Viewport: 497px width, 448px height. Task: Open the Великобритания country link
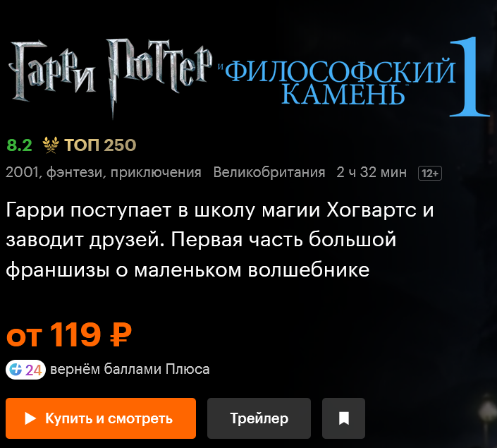(269, 173)
